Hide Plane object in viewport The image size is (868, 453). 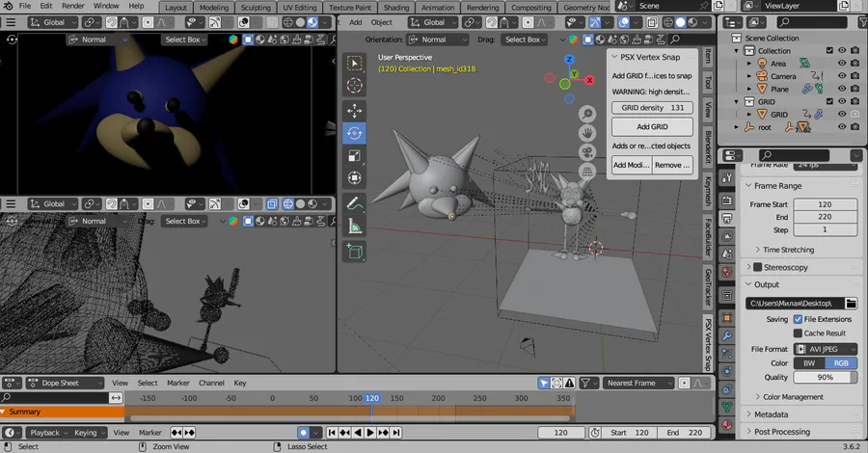(842, 89)
